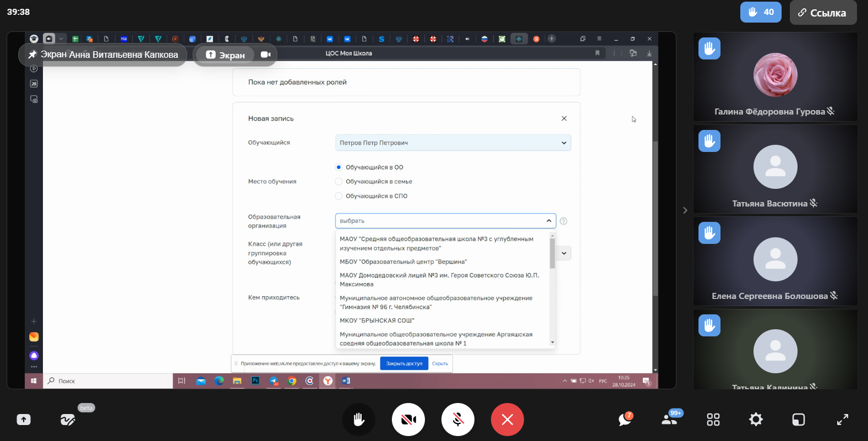The width and height of the screenshot is (868, 441).
Task: Collapse the "выбрать" organization dropdown
Action: click(x=549, y=221)
